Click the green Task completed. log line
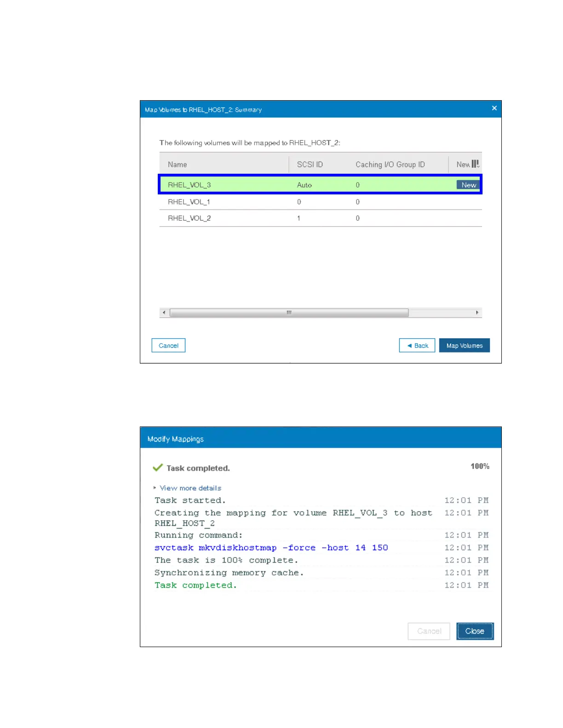Screen dimensions: 563x728 pos(195,585)
